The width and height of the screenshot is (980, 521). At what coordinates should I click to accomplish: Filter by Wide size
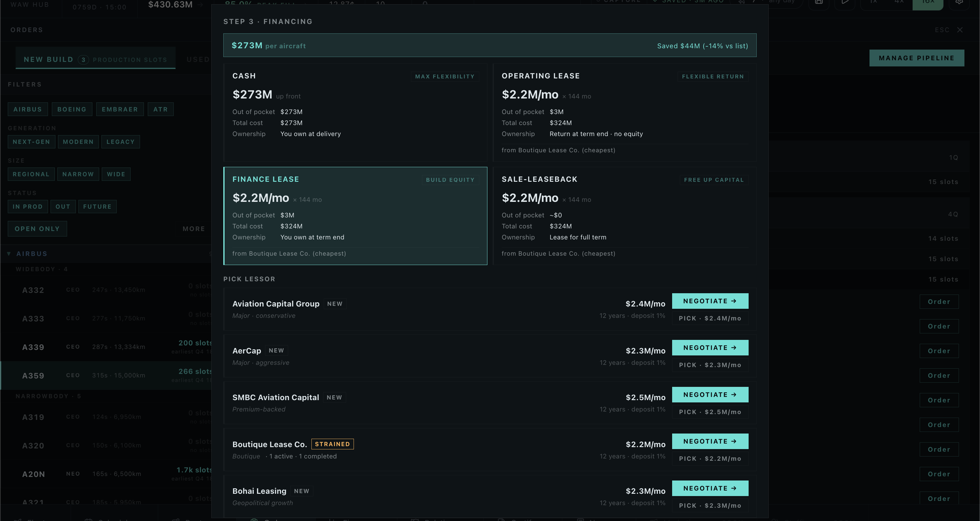tap(116, 174)
